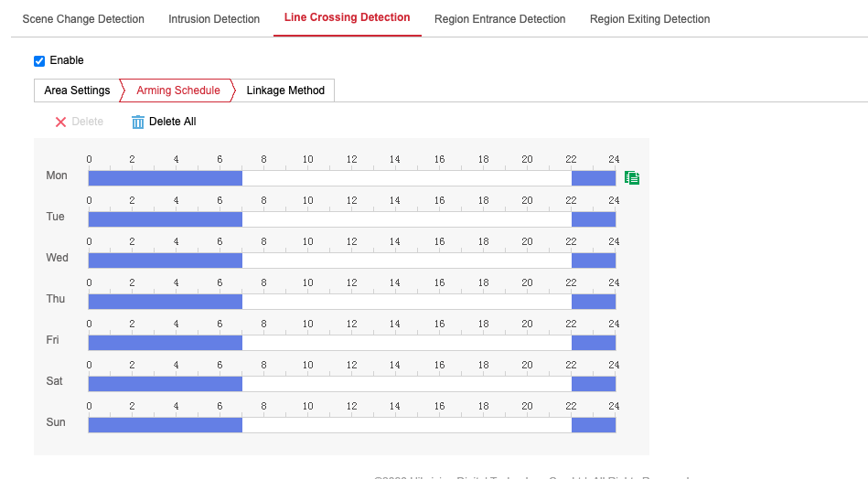
Task: Select Saturday's 0-7 armed time segment
Action: (x=165, y=384)
